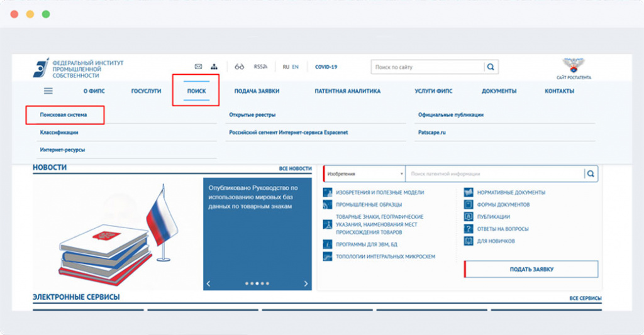Click the patent search magnifier icon
Image resolution: width=644 pixels, height=335 pixels.
[x=591, y=174]
